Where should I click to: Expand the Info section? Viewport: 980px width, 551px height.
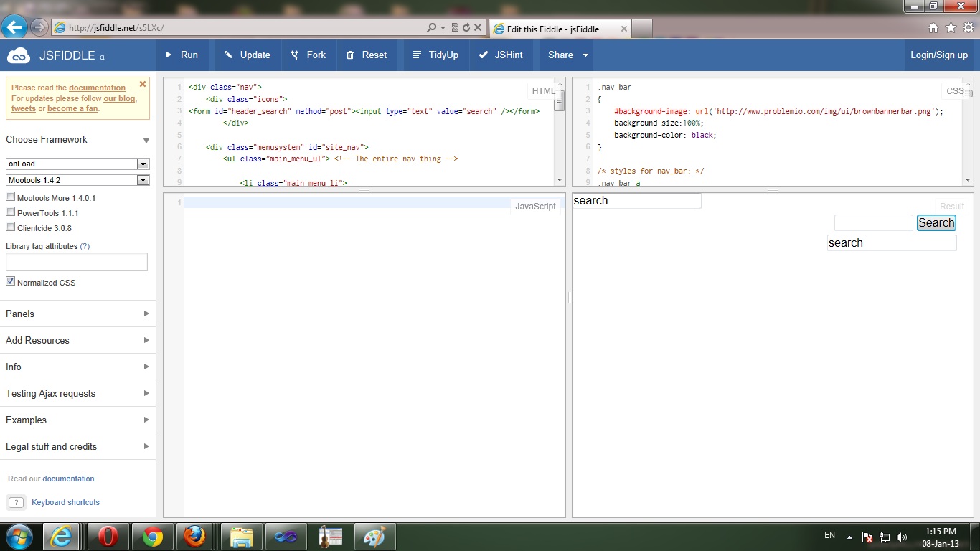(x=77, y=367)
